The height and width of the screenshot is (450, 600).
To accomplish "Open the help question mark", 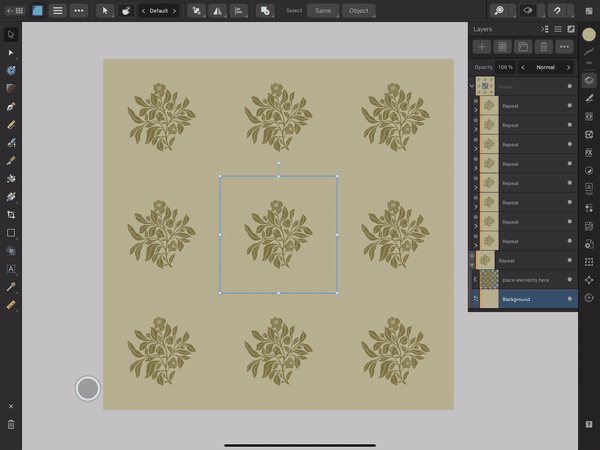I will pyautogui.click(x=589, y=424).
